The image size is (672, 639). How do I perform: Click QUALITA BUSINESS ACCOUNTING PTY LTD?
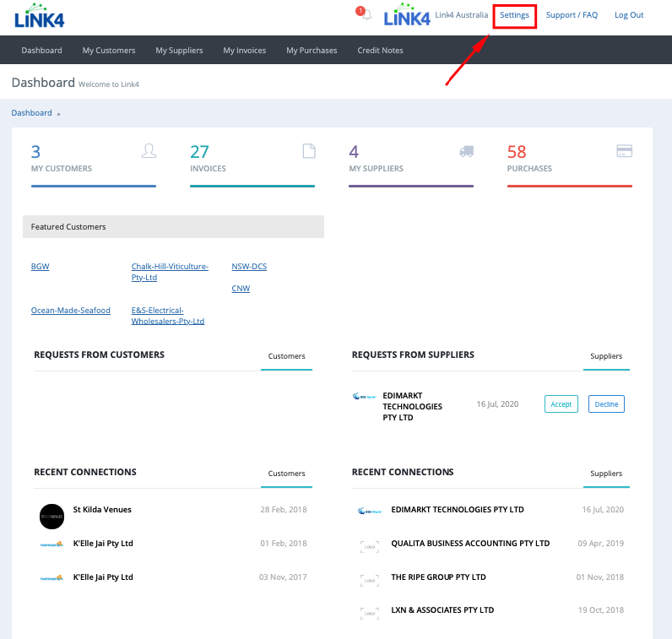(470, 544)
